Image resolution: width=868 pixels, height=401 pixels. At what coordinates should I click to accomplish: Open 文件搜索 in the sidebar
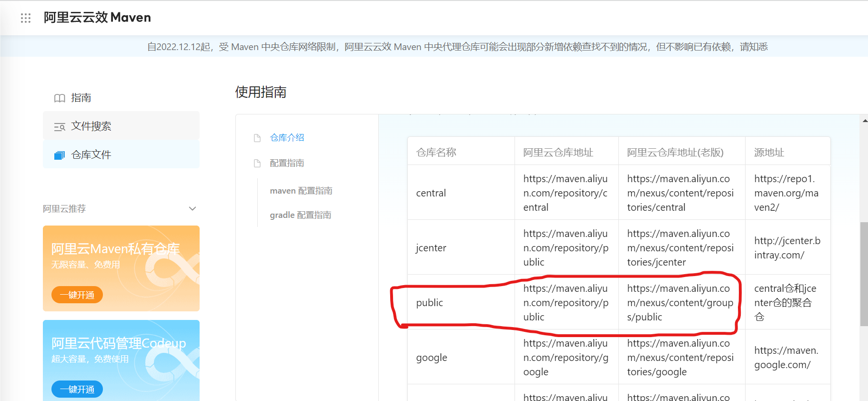pos(121,126)
